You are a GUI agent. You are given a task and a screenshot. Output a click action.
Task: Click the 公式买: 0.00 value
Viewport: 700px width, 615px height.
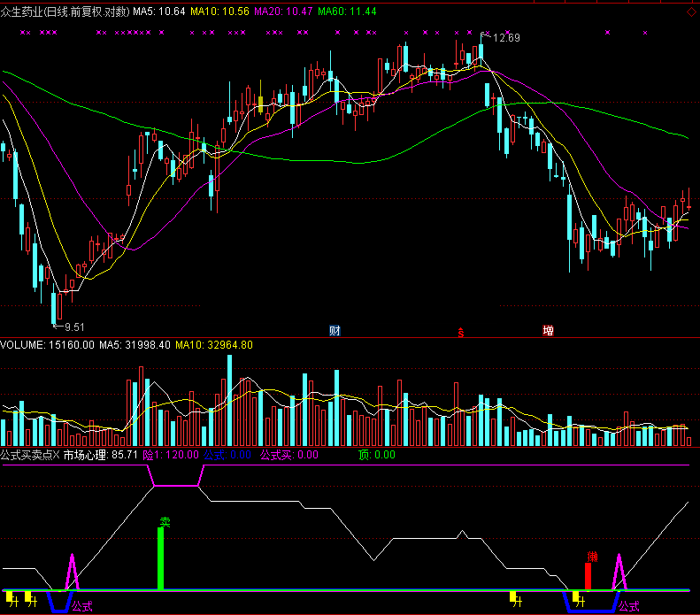289,455
